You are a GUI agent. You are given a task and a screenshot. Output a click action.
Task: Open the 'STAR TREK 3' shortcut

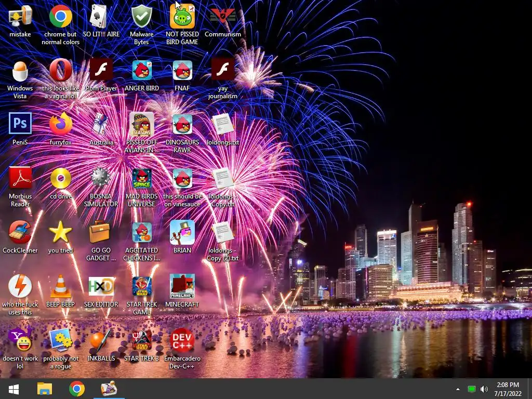[x=141, y=340]
